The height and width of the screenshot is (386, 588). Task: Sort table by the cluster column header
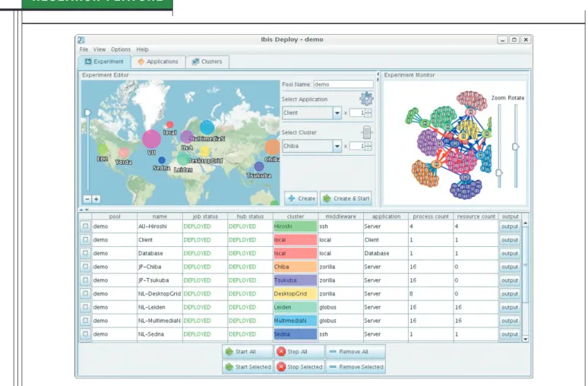pos(296,217)
